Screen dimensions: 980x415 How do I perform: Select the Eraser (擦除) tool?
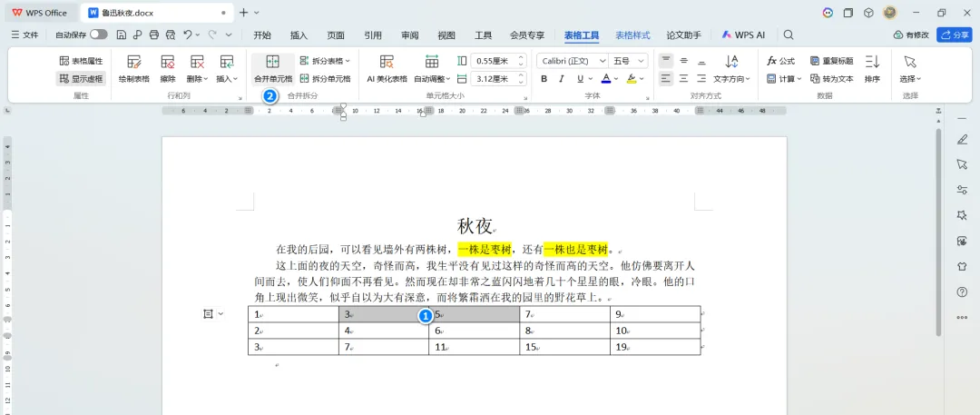pyautogui.click(x=168, y=69)
